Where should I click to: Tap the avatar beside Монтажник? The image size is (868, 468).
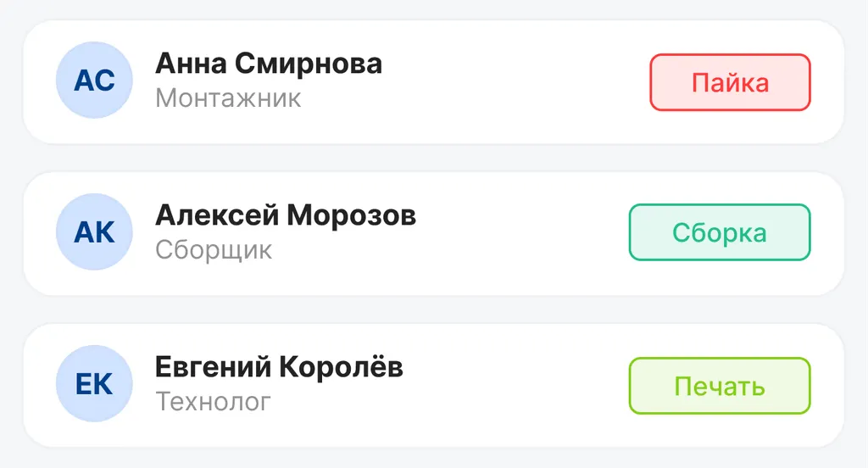(94, 81)
